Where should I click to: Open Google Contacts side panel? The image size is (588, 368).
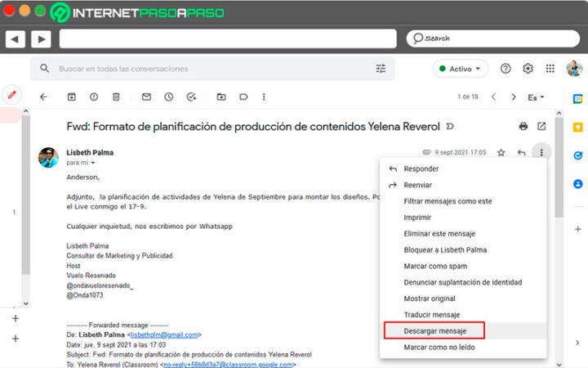(x=578, y=184)
